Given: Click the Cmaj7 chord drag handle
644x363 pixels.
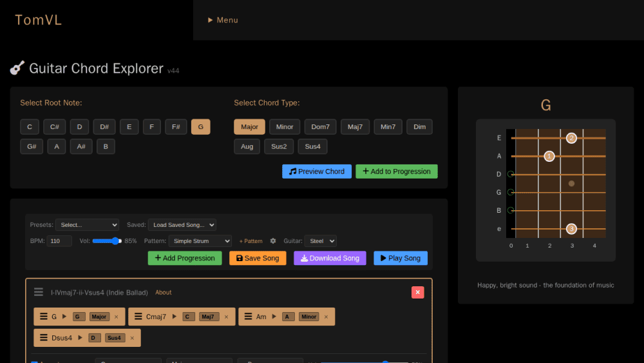Looking at the screenshot, I should pos(138,317).
